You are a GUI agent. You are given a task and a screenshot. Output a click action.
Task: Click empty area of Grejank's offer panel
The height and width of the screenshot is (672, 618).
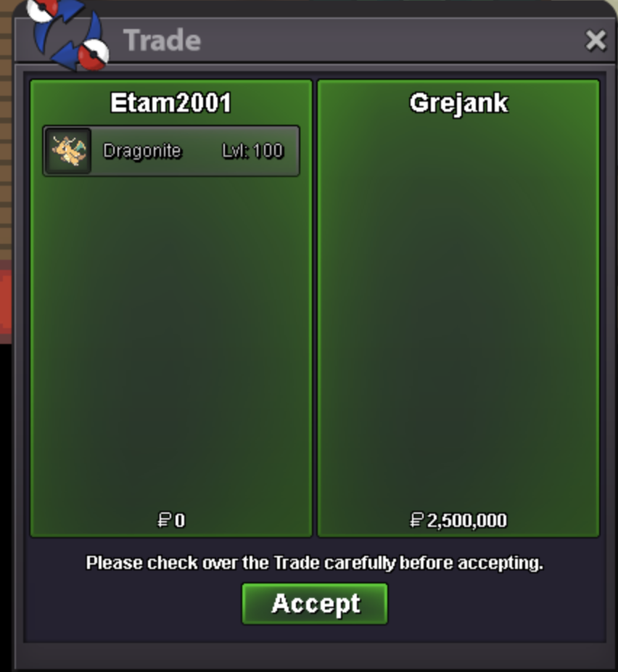pyautogui.click(x=458, y=308)
